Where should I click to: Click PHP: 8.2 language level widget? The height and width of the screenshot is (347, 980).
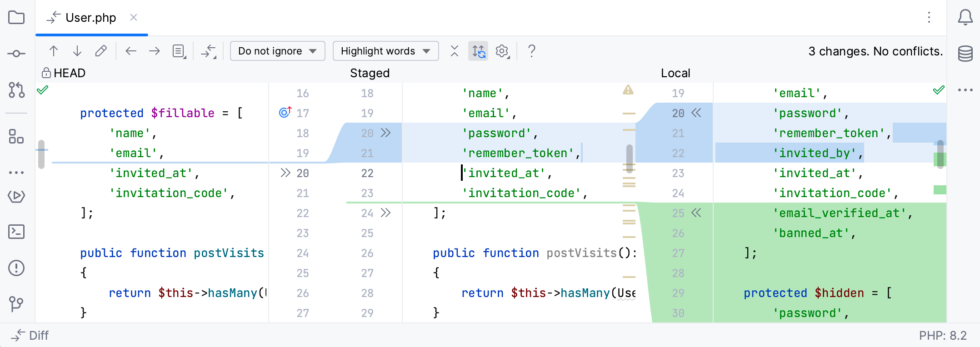943,335
